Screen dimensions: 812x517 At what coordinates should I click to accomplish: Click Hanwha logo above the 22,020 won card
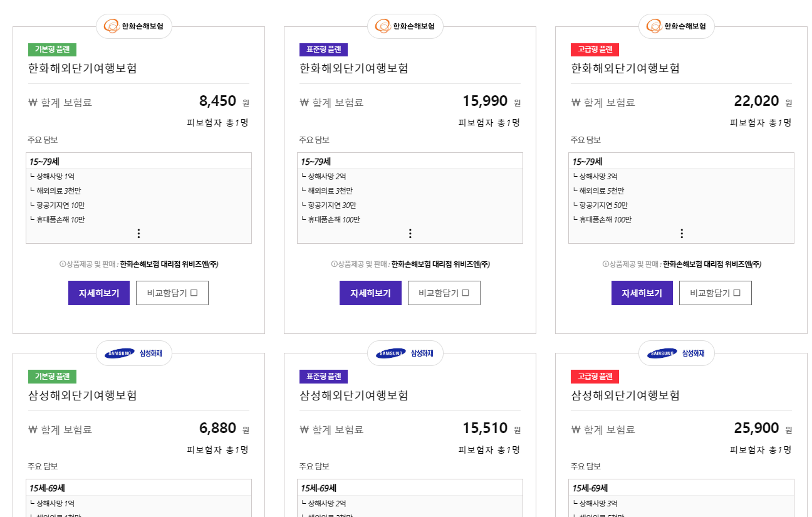pos(676,26)
